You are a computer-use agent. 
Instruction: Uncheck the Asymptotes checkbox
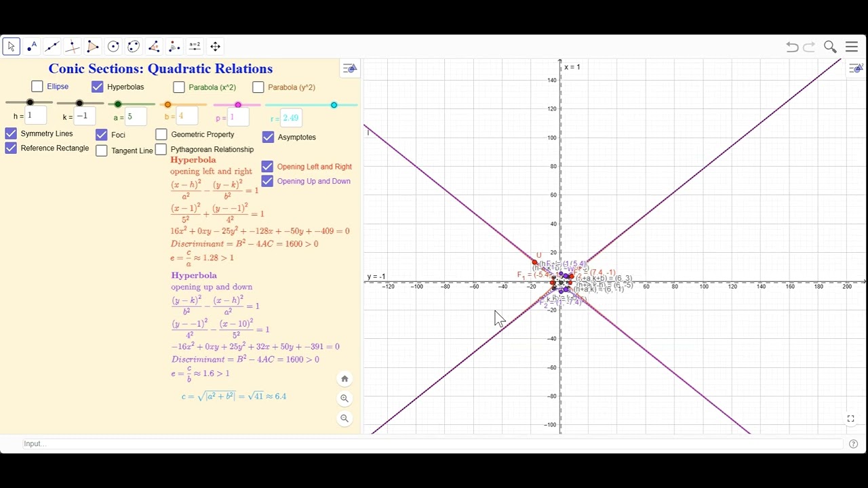coord(269,137)
